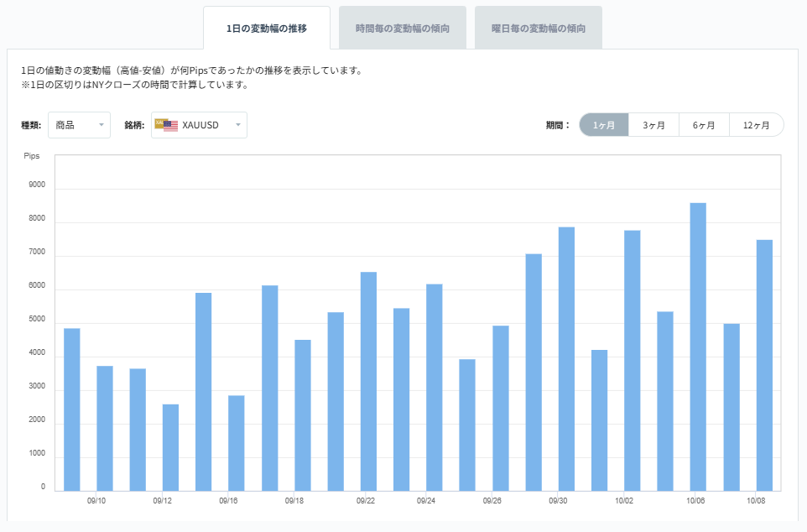Click the bar at 10/02
Image resolution: width=807 pixels, height=532 pixels.
coord(632,361)
